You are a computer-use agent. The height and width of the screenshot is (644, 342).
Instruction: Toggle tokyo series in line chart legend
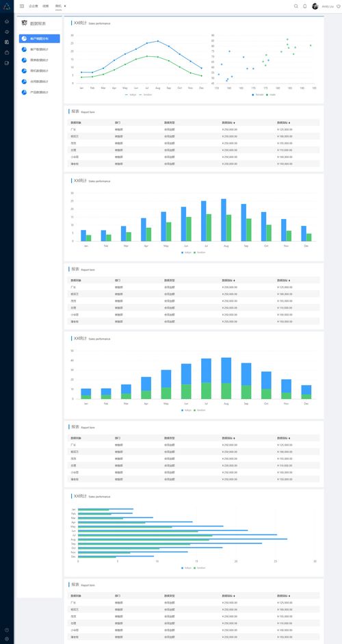click(x=131, y=94)
